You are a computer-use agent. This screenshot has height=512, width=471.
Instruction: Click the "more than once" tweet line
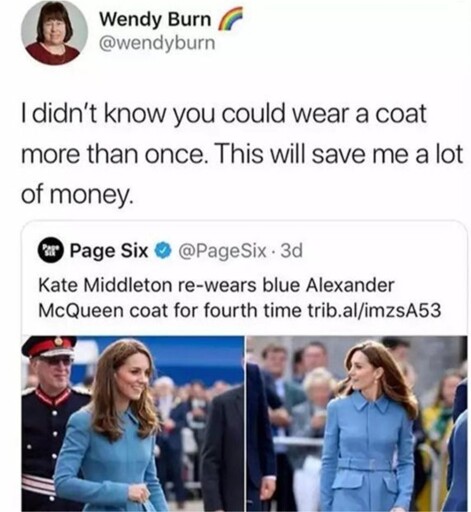[242, 154]
